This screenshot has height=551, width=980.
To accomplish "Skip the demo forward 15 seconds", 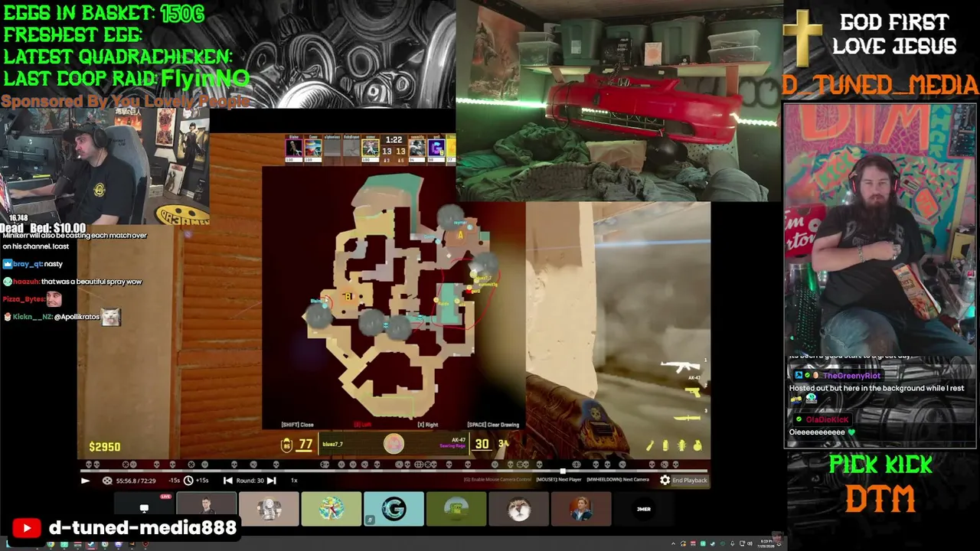I will point(202,481).
